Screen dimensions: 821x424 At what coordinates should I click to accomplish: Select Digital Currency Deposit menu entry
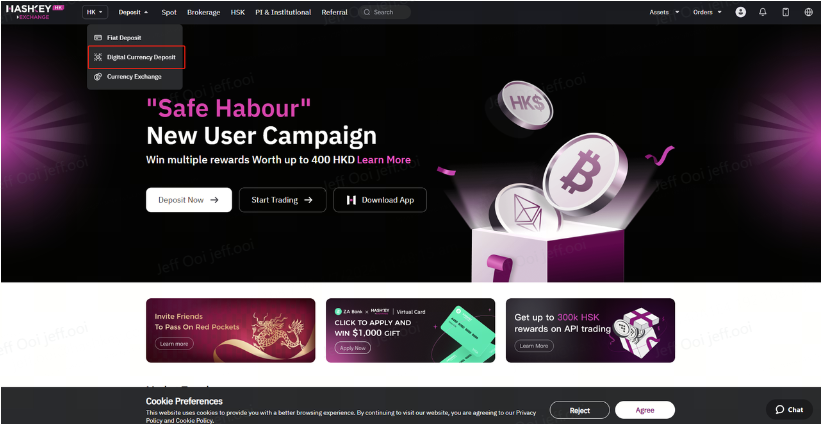click(x=137, y=57)
